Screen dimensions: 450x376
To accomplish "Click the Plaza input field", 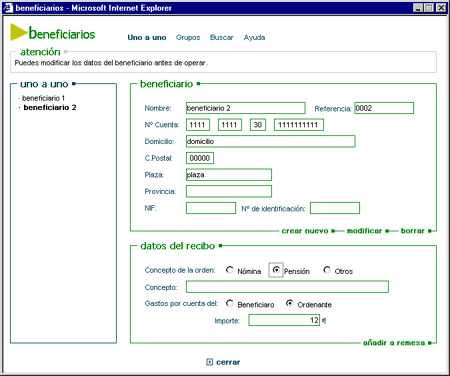I will [229, 175].
